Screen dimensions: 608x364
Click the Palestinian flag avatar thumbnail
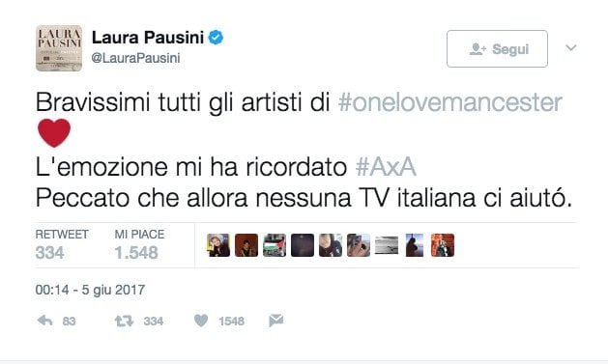pos(275,245)
